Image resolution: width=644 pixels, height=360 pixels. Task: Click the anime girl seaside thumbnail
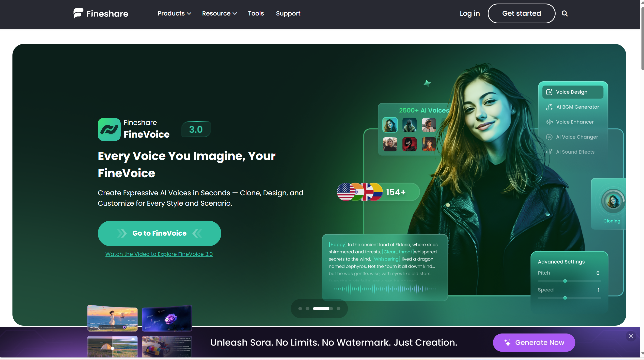(113, 318)
